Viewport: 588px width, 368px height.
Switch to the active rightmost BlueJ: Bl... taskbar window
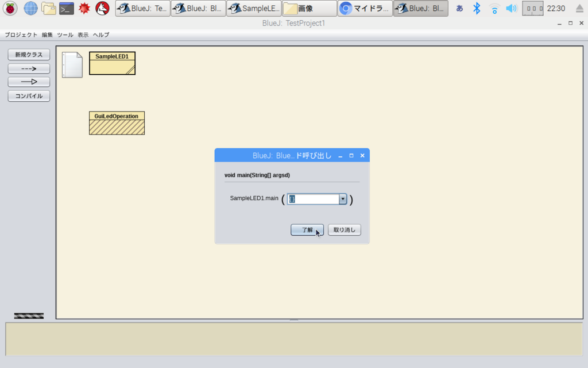(x=420, y=8)
